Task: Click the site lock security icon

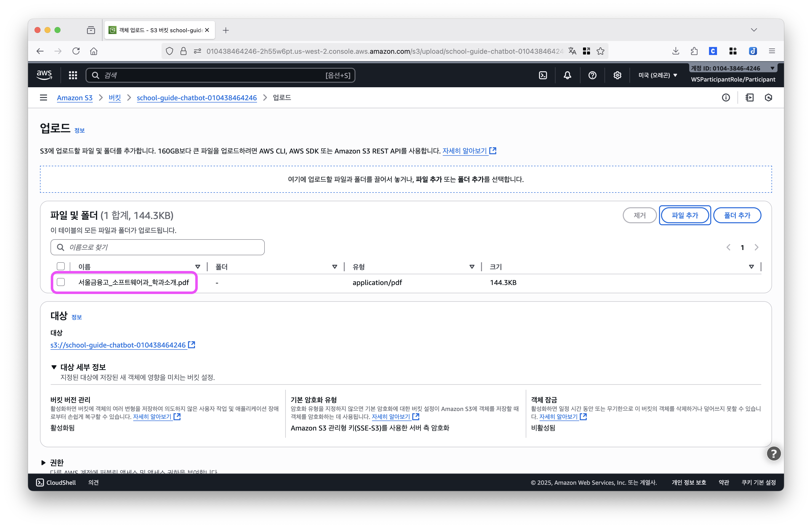Action: (183, 51)
